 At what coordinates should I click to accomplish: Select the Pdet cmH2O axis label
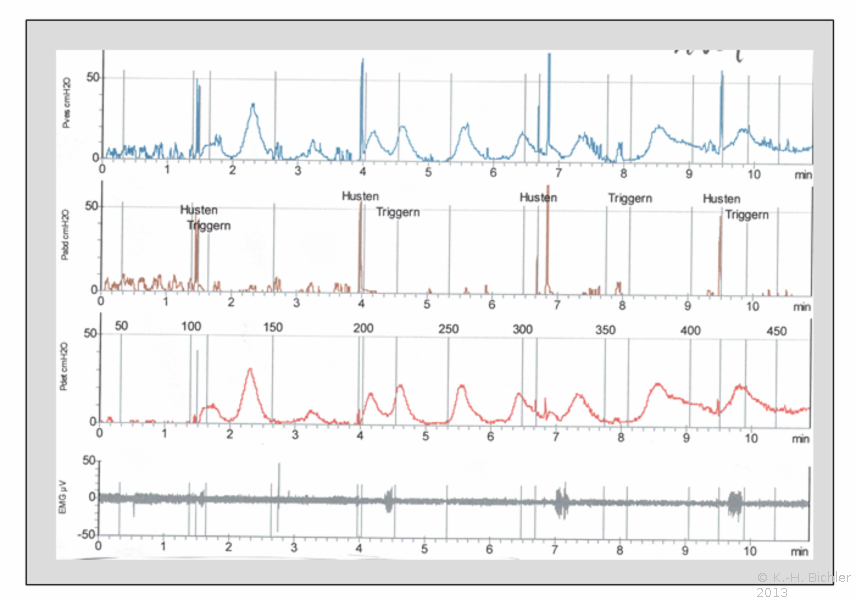[x=64, y=373]
